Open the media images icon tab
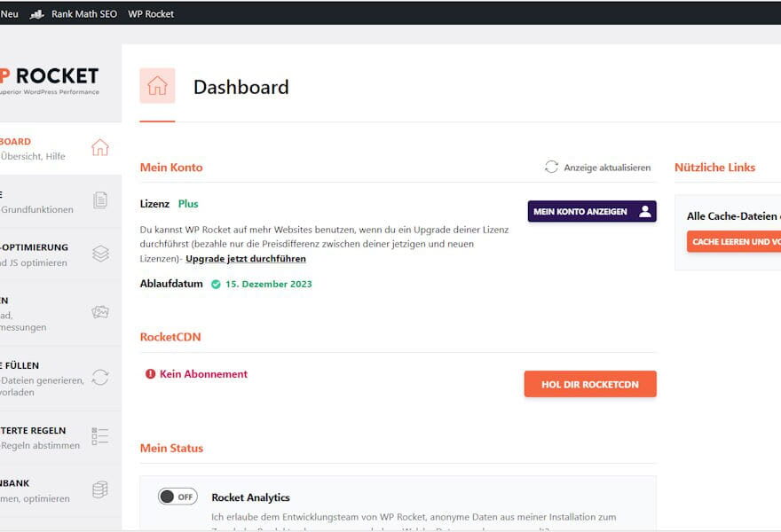Viewport: 781px width, 532px height. 100,312
